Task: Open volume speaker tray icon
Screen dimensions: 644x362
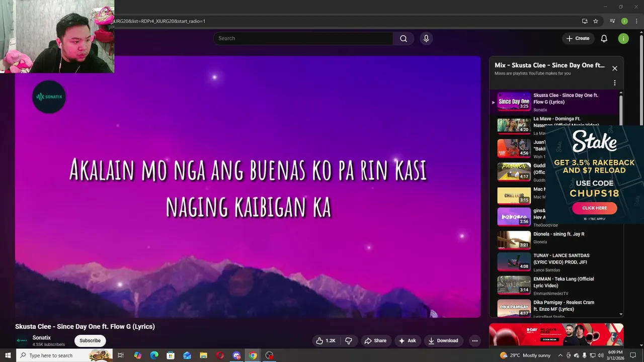Action: 600,355
